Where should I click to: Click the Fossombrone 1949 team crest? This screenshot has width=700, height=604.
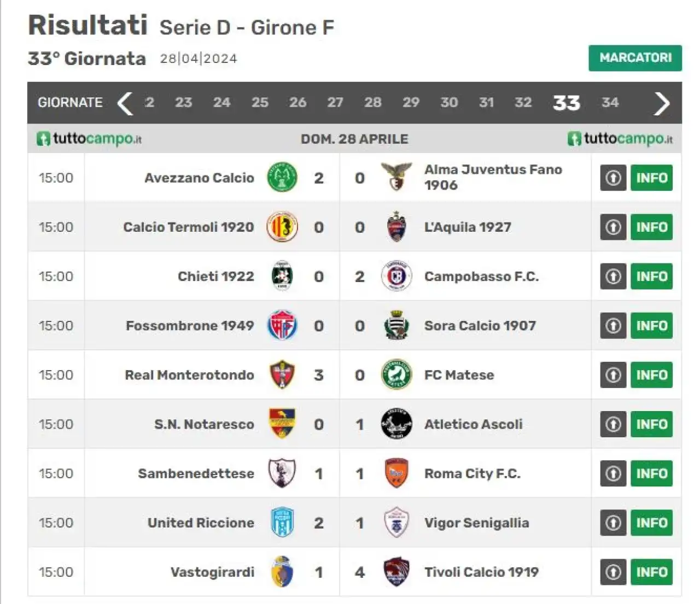pos(282,325)
